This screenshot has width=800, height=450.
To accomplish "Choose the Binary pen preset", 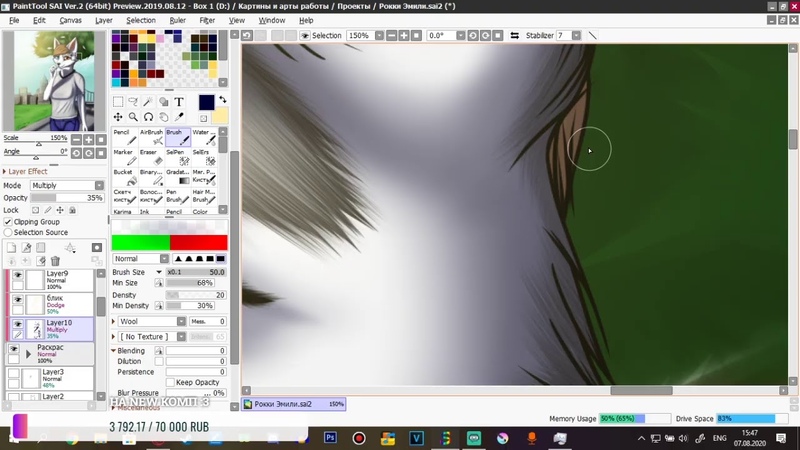I will (x=152, y=177).
